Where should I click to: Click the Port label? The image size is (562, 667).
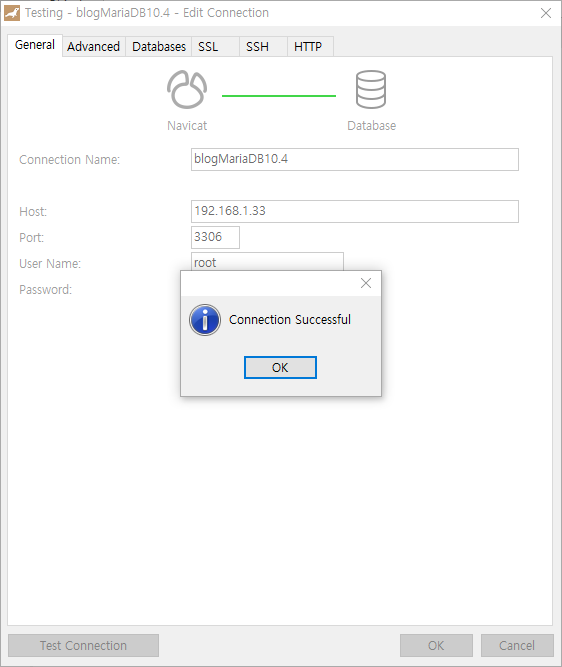click(x=31, y=238)
